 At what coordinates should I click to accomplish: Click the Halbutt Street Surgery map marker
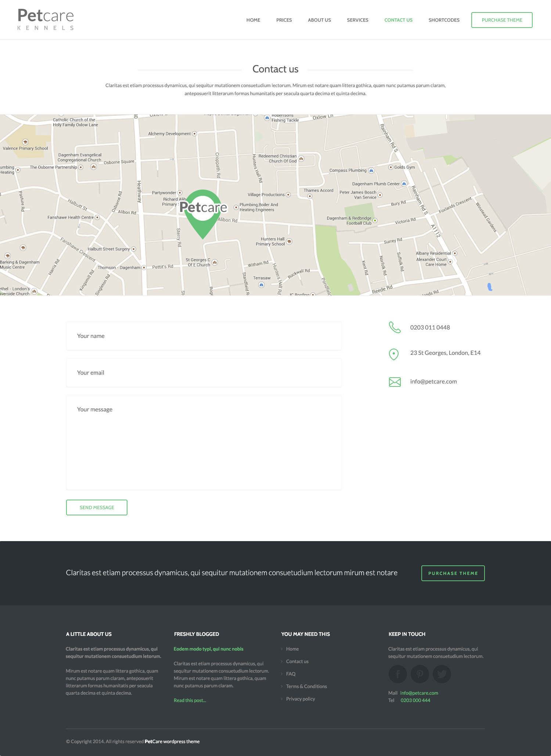134,249
